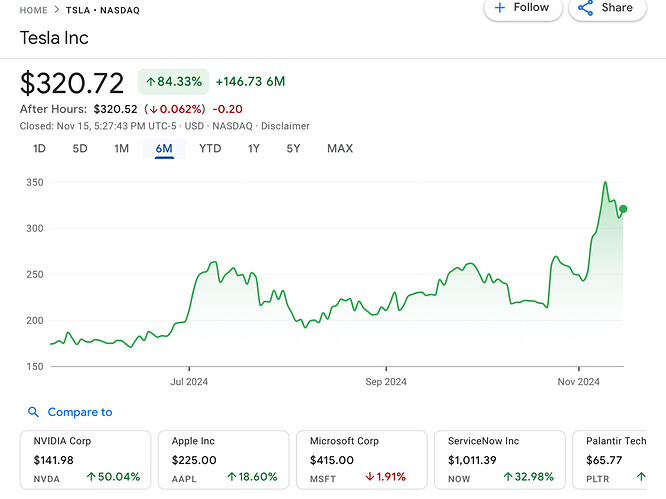Click the current price dot on chart

click(623, 209)
